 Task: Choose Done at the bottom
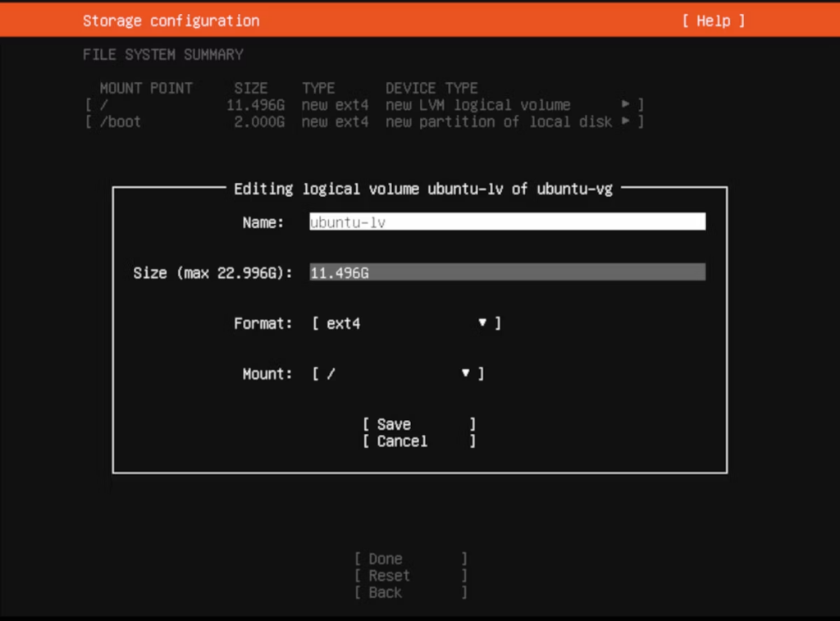(x=410, y=559)
